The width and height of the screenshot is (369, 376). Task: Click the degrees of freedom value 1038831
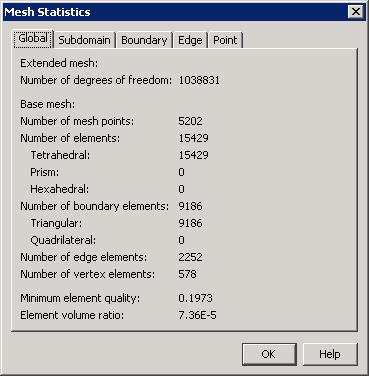click(199, 80)
